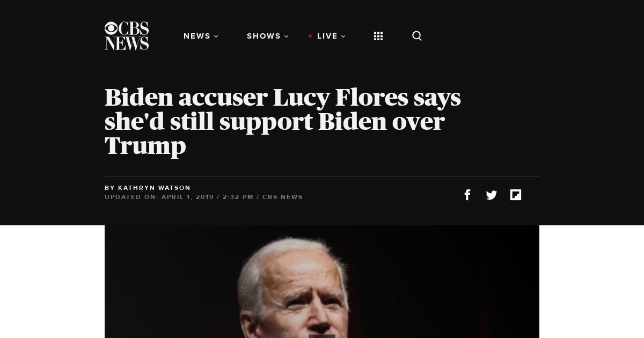Click the red live indicator dot

pyautogui.click(x=310, y=36)
